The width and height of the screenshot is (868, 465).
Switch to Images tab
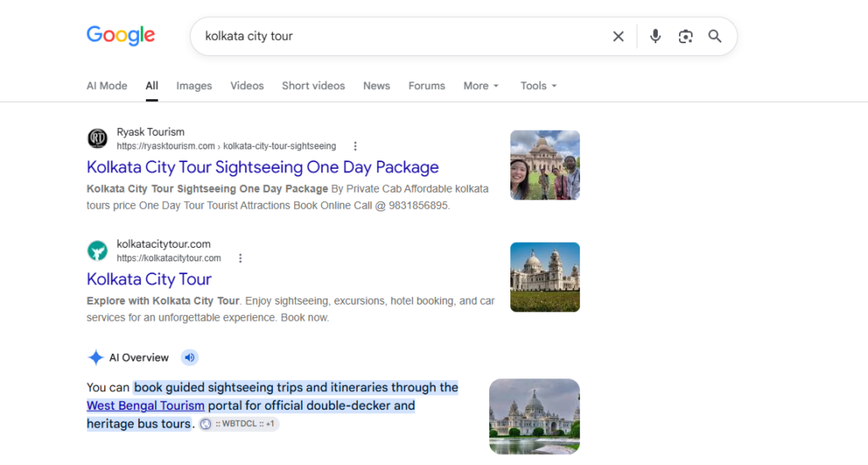[194, 86]
